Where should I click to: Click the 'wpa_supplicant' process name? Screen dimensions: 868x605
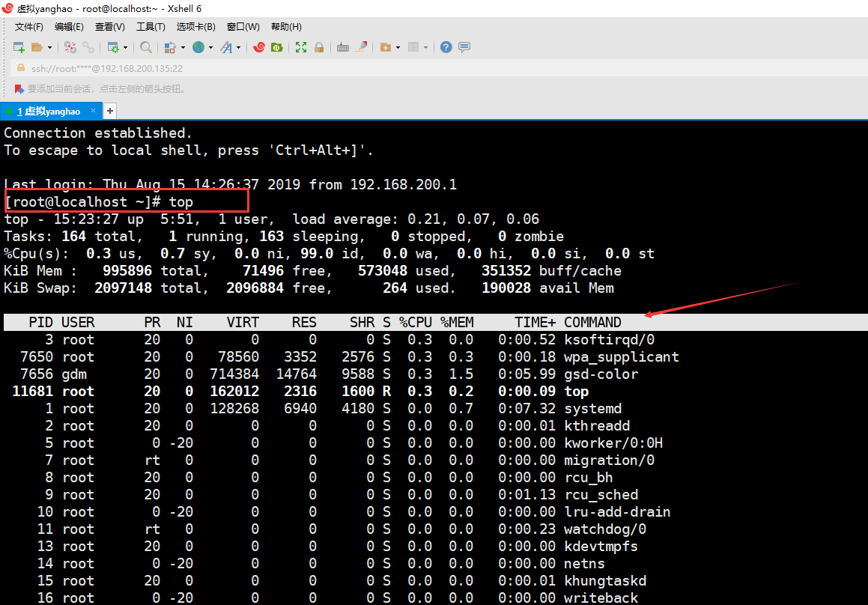coord(622,357)
